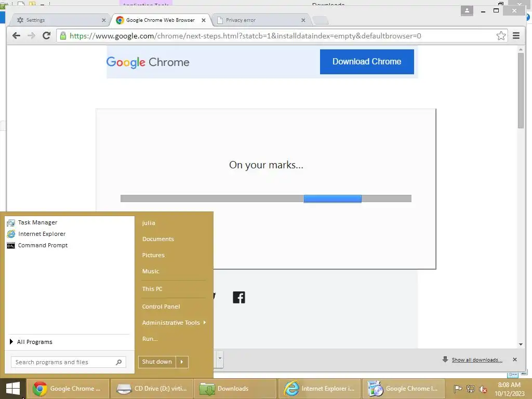532x399 pixels.
Task: Click the Search programs and files box
Action: [69, 362]
